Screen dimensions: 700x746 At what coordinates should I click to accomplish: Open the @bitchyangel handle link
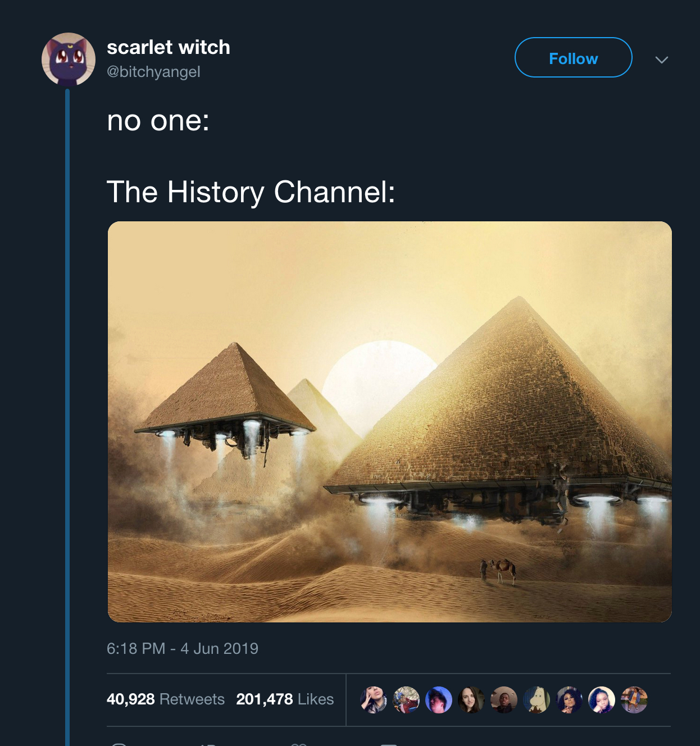pos(153,72)
